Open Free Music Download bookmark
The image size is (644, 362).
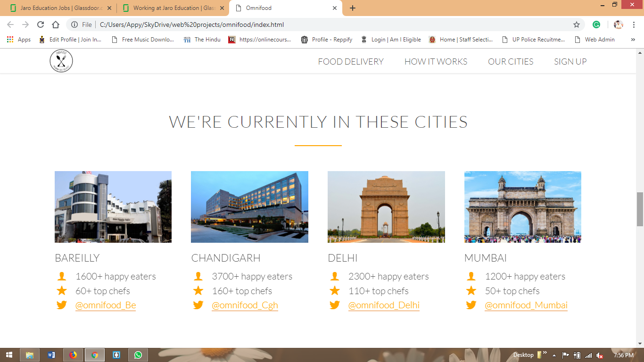tap(143, 40)
